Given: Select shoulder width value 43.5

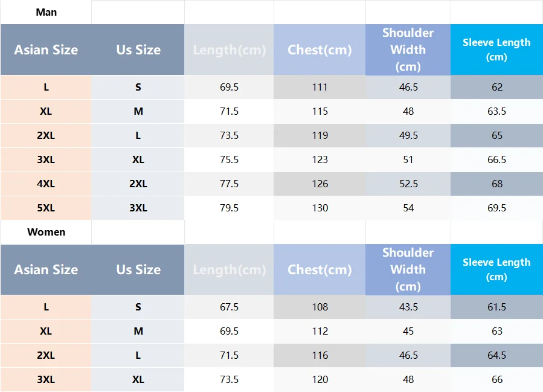Looking at the screenshot, I should 408,307.
